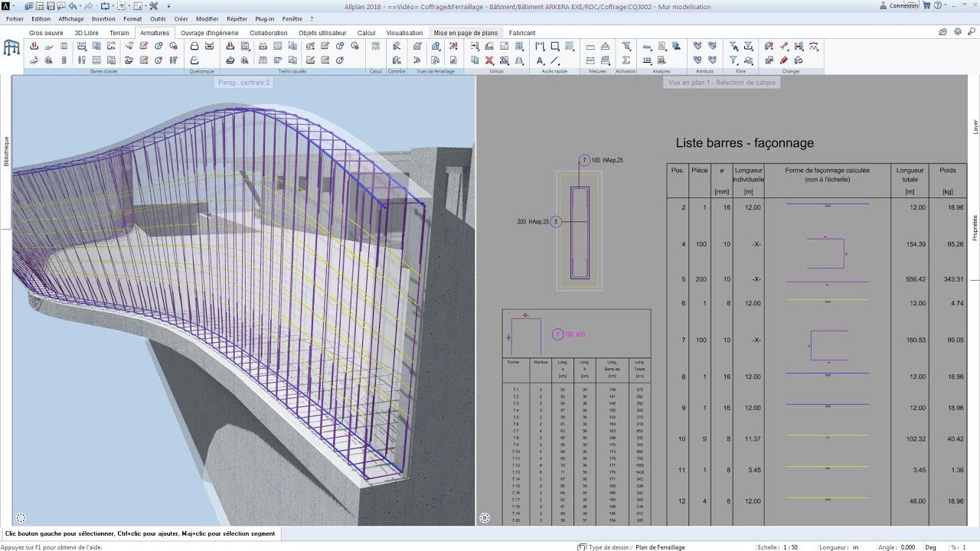Click the share icon left of the gear
The image size is (980, 551).
click(x=943, y=32)
